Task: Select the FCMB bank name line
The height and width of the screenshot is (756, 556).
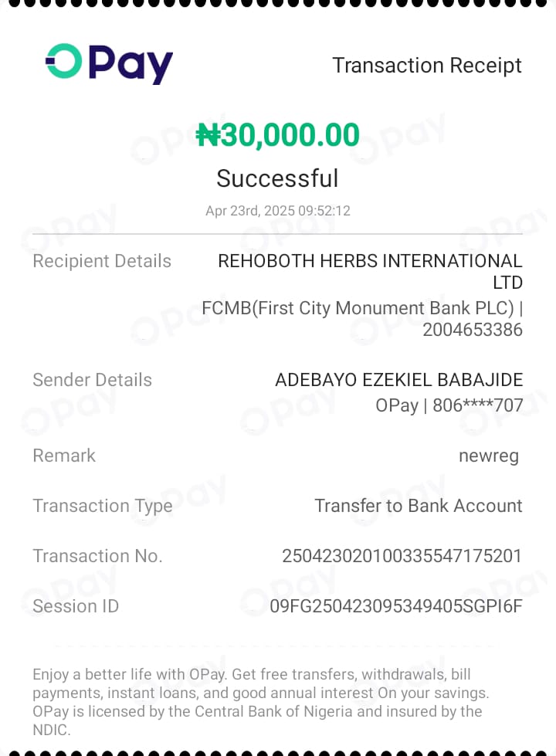Action: [362, 308]
